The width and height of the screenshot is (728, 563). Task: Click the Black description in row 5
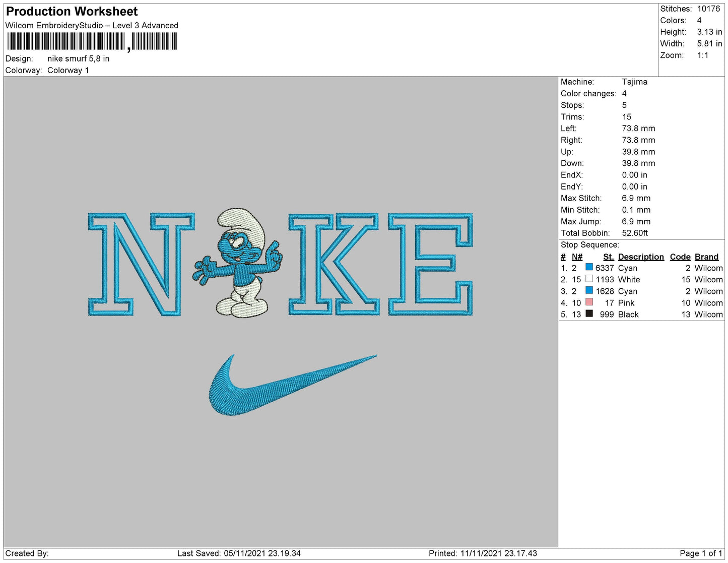tap(628, 315)
